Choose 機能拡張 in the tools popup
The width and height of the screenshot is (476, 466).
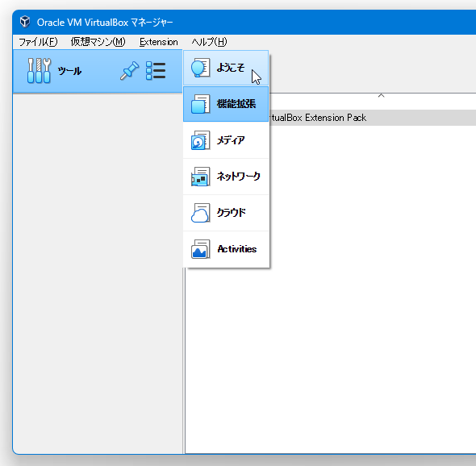(x=226, y=104)
